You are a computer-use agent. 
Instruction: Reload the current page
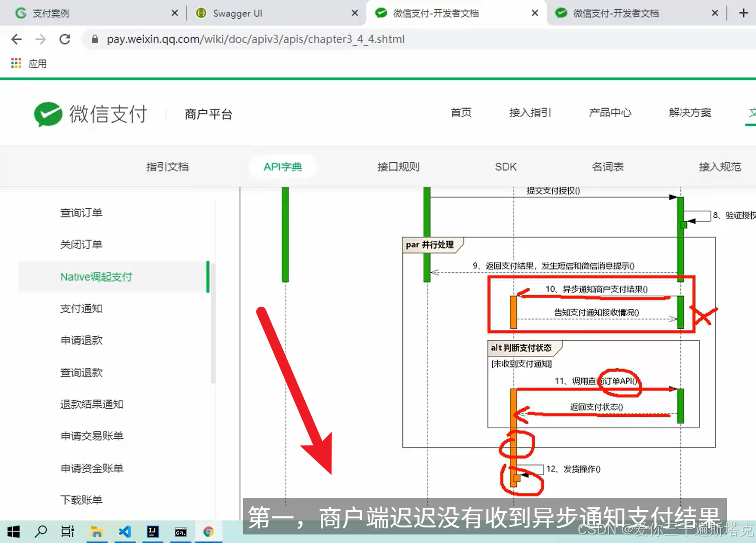pos(65,39)
